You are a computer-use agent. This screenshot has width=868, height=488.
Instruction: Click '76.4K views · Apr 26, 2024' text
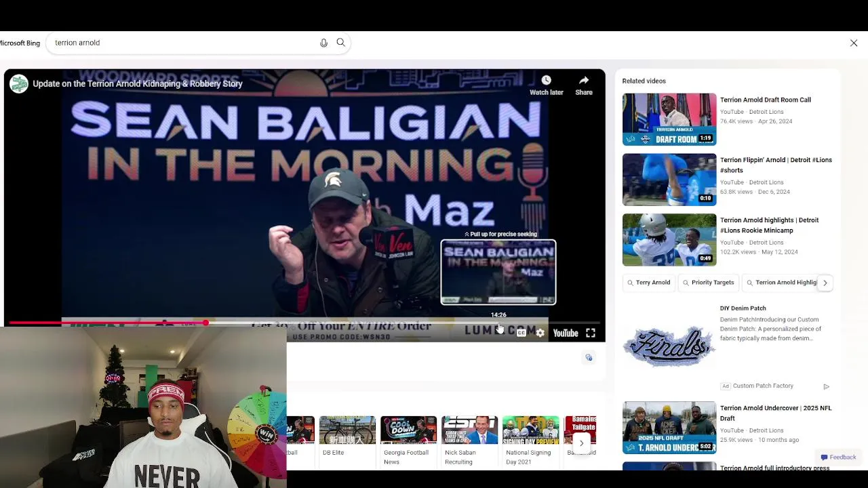point(756,121)
